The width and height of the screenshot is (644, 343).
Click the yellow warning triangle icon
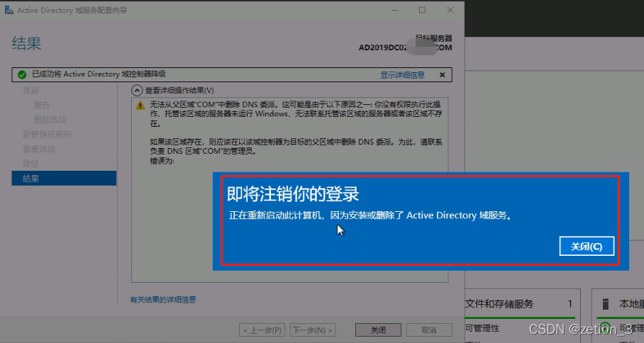pyautogui.click(x=140, y=106)
